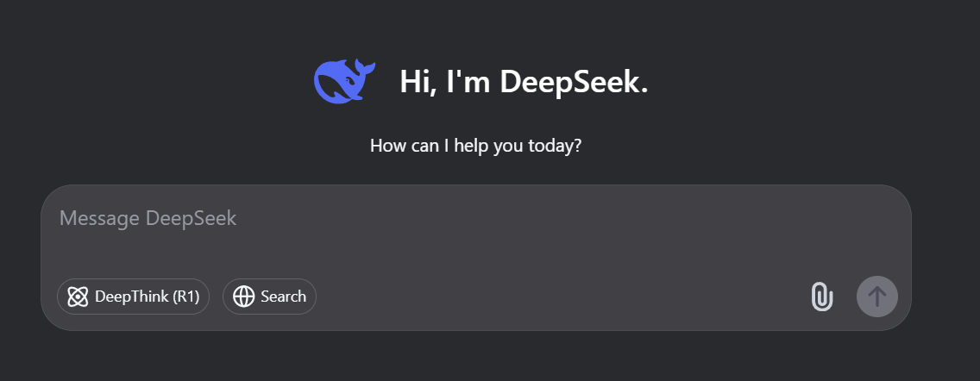Click the "How can I help you today?" text
The width and height of the screenshot is (980, 381).
tap(475, 147)
